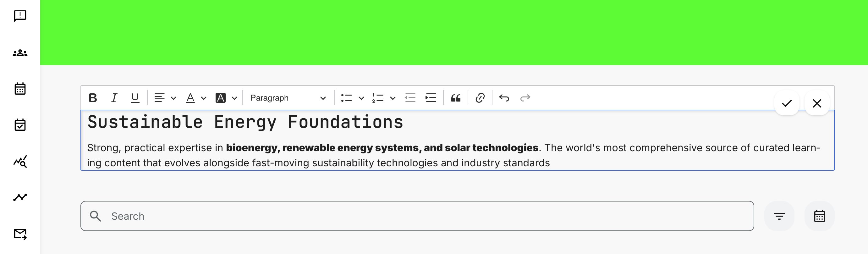Insert a block quote

point(456,98)
